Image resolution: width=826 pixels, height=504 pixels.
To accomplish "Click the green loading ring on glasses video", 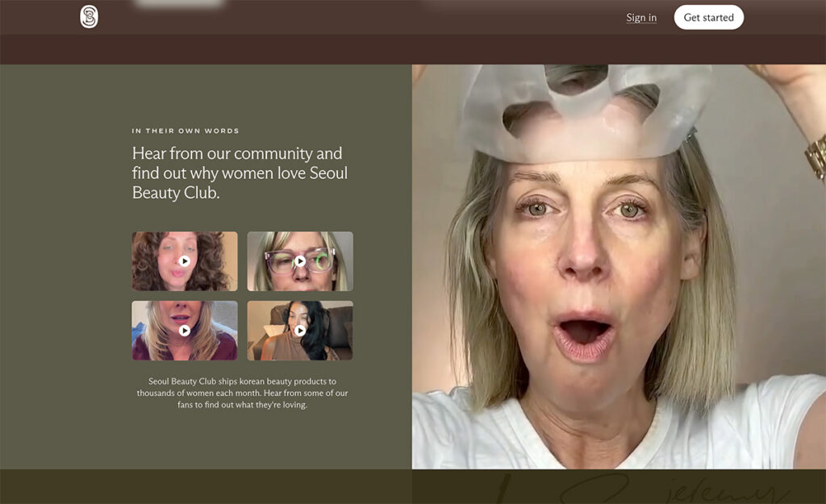I will click(x=323, y=260).
